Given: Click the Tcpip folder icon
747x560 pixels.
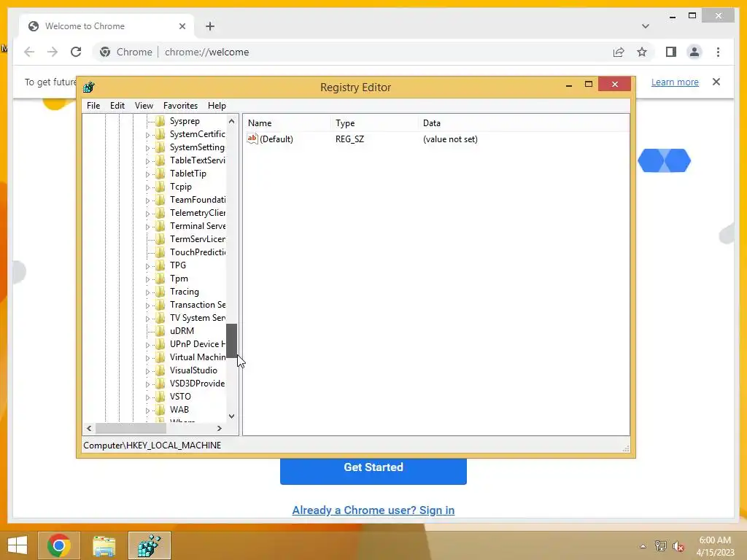Looking at the screenshot, I should point(160,187).
